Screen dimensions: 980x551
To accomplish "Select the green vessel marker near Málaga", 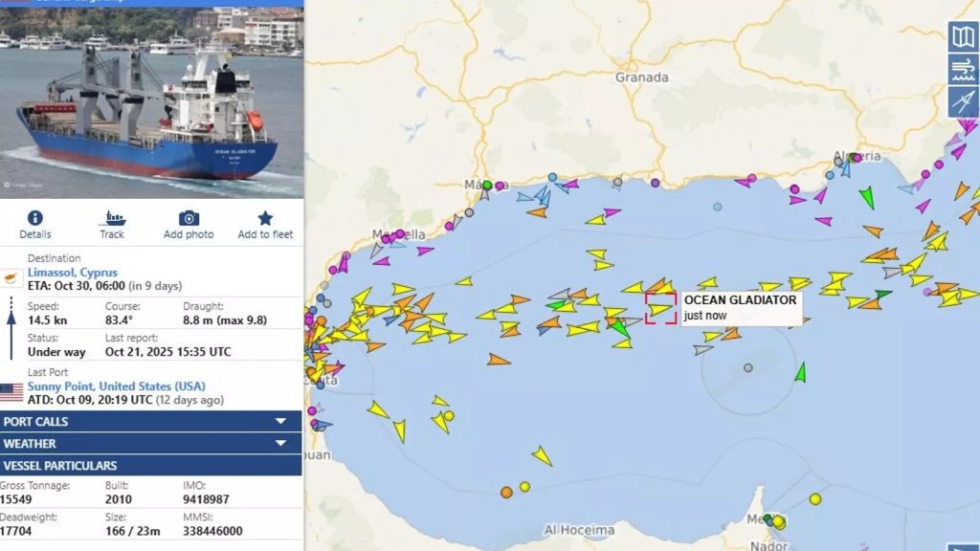I will tap(487, 185).
